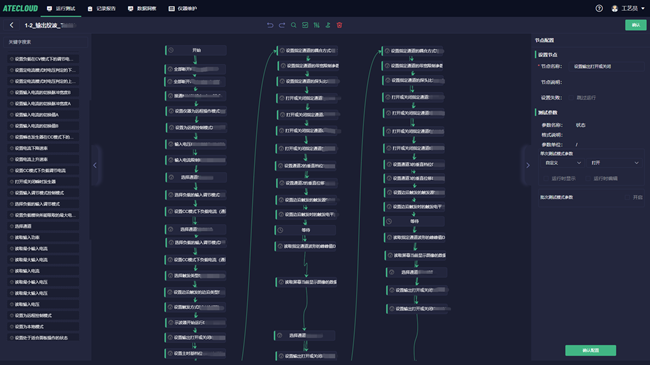The height and width of the screenshot is (365, 650).
Task: Click the 节点名称 input field
Action: tap(606, 66)
